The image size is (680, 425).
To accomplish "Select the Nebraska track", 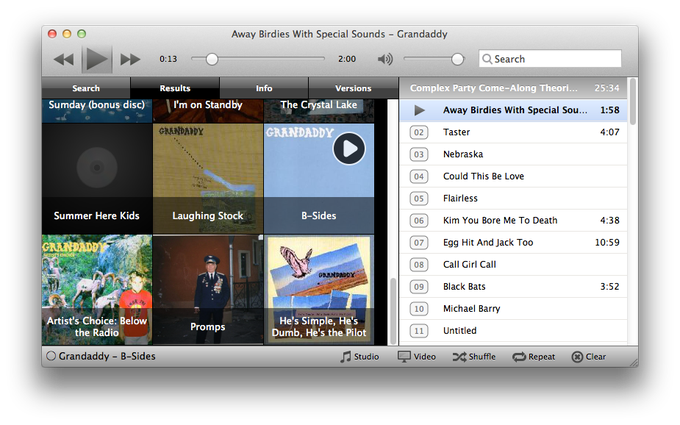I will pos(513,154).
